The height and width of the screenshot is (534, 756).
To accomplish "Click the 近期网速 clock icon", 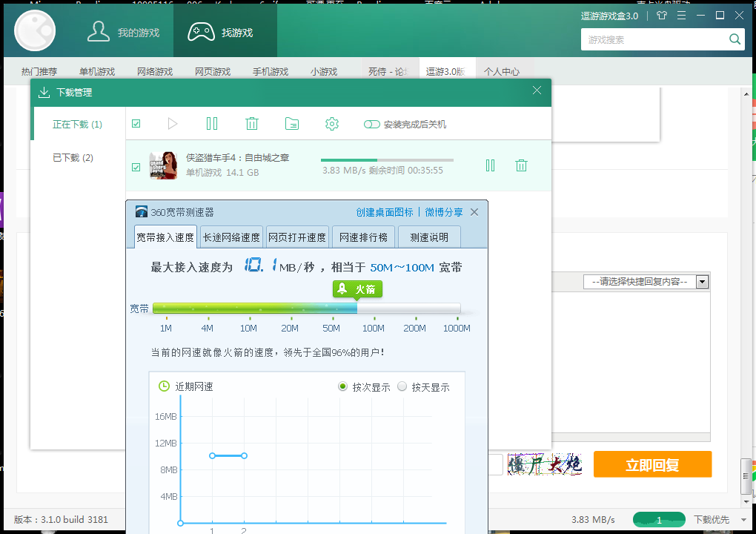I will 164,386.
